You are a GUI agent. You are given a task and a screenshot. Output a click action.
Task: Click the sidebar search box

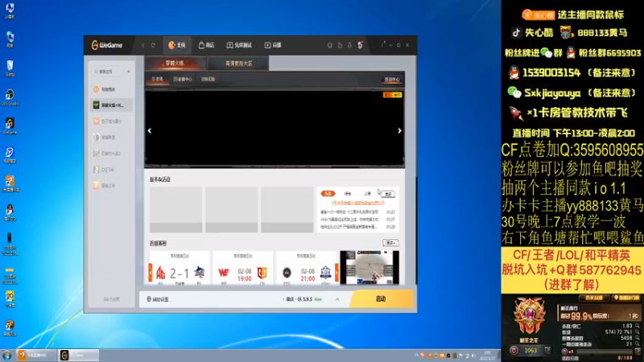109,72
